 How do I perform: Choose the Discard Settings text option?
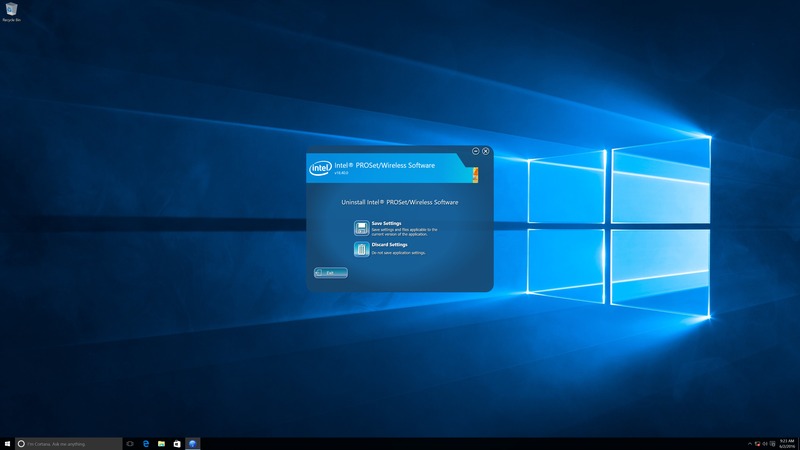pyautogui.click(x=390, y=244)
